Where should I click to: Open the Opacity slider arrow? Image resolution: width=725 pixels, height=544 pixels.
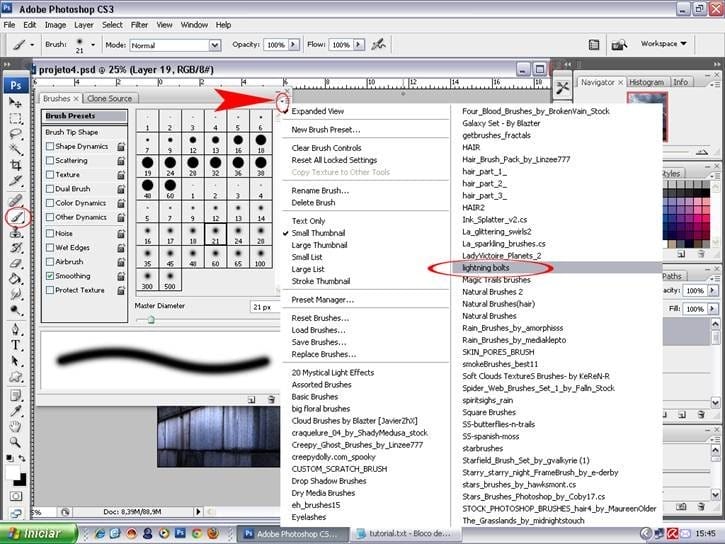[x=294, y=45]
